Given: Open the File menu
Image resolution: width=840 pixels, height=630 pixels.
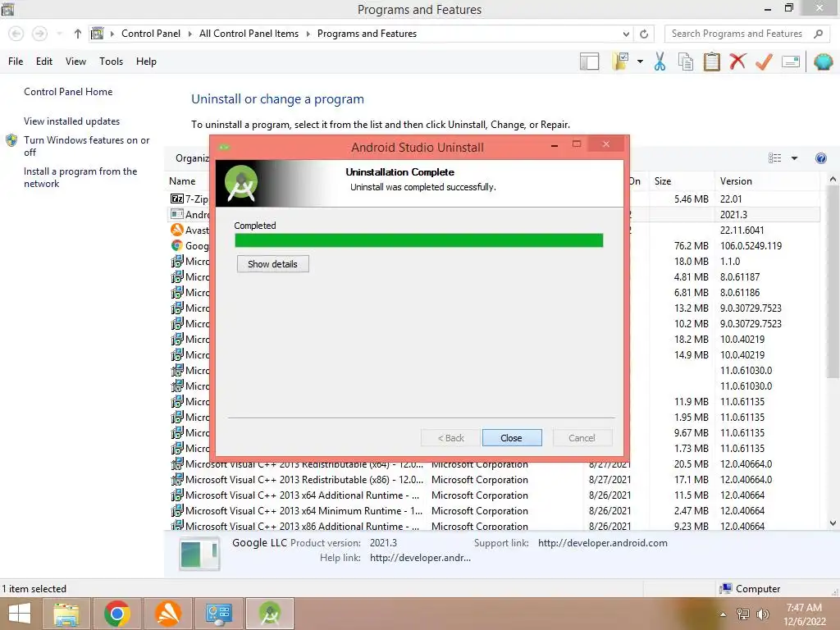Looking at the screenshot, I should click(16, 62).
